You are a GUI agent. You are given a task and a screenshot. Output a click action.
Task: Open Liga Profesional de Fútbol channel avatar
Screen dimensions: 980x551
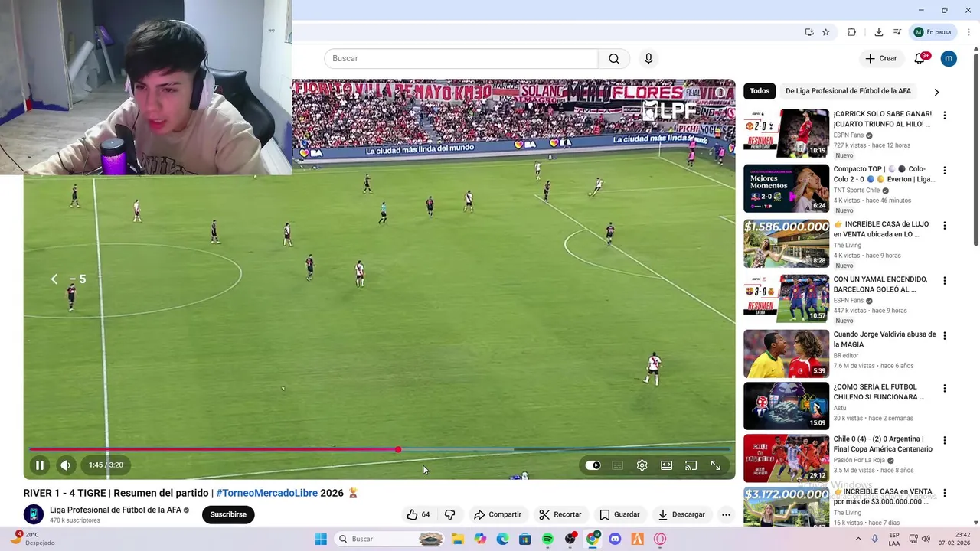pos(34,514)
